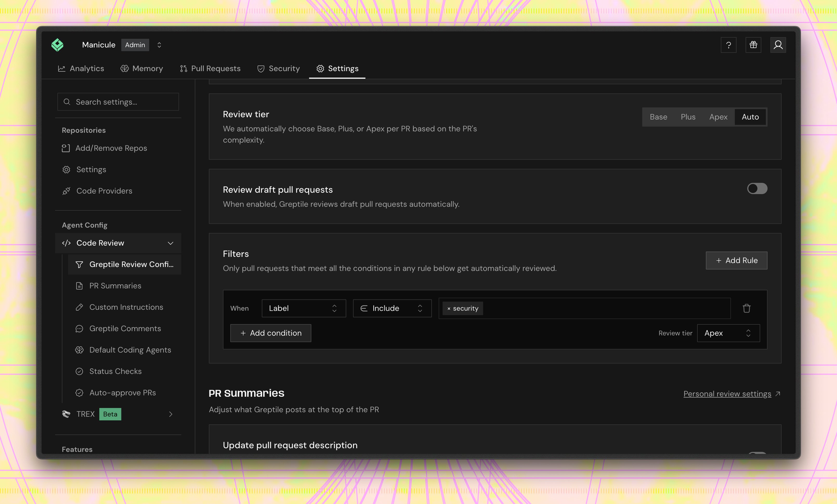
Task: Toggle Review draft pull requests switch
Action: click(757, 189)
